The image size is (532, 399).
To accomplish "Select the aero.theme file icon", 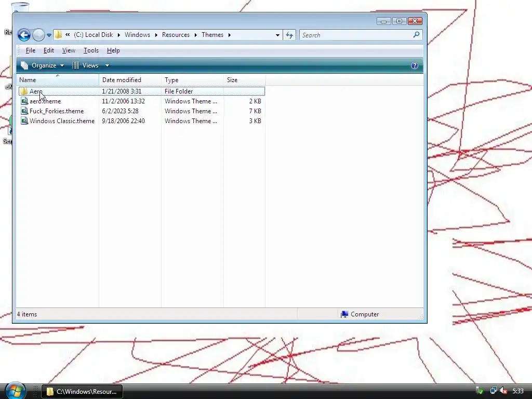I will click(x=24, y=101).
